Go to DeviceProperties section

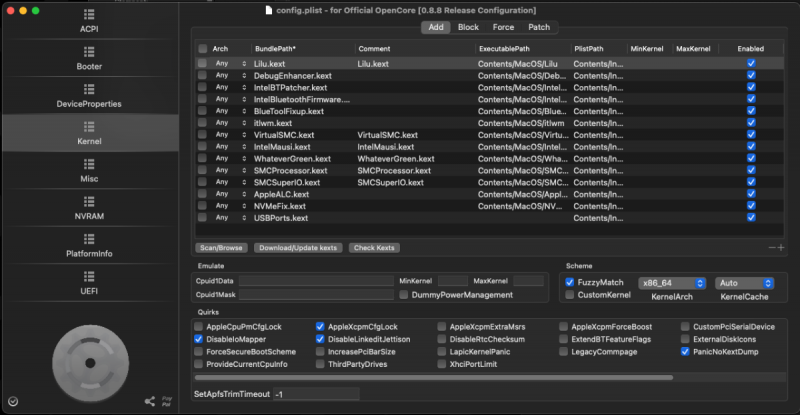(x=89, y=96)
